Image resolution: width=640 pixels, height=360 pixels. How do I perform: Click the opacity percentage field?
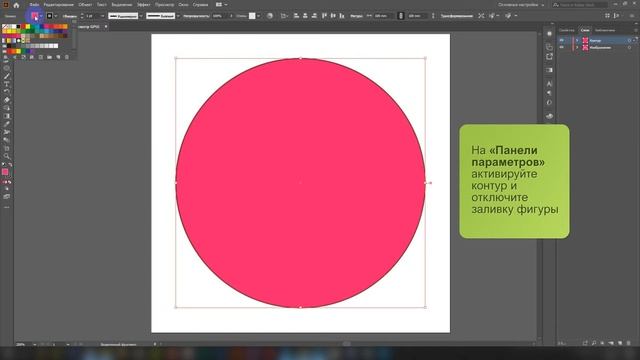point(219,16)
